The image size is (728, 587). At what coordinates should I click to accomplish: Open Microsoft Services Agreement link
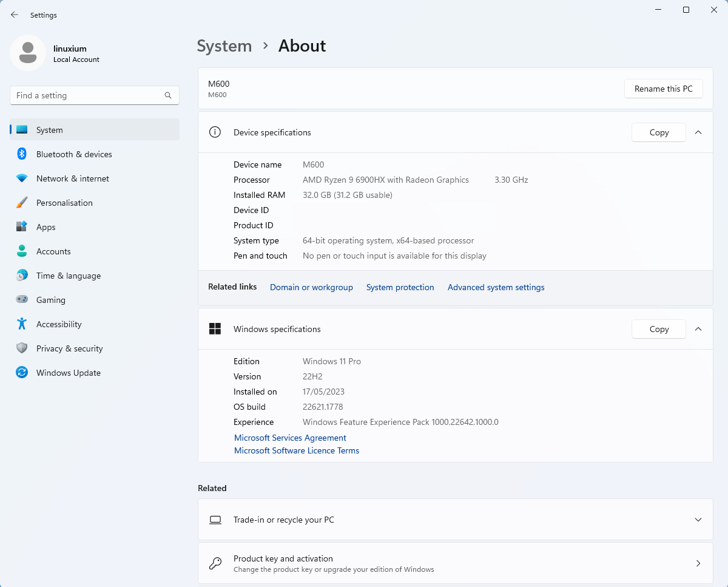pyautogui.click(x=290, y=438)
